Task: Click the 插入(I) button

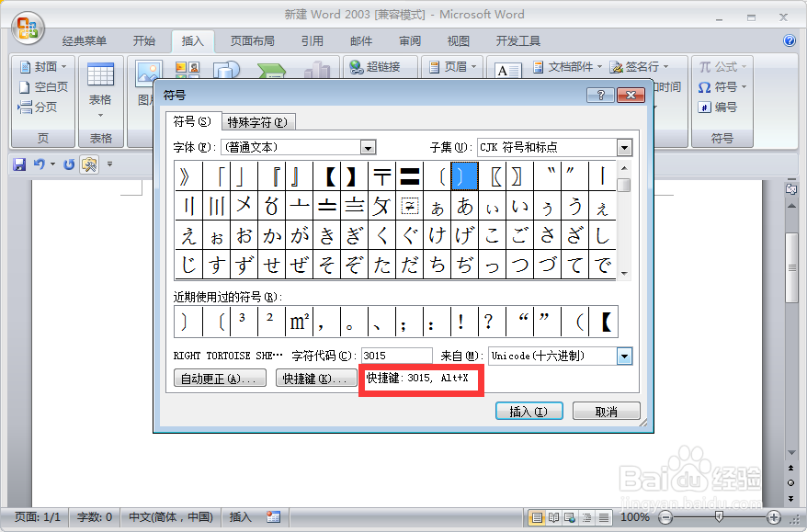Action: click(x=529, y=411)
